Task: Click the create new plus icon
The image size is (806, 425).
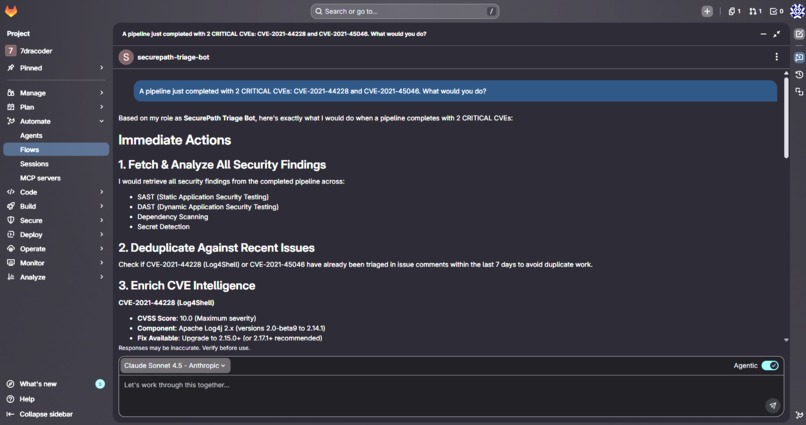Action: click(x=707, y=11)
